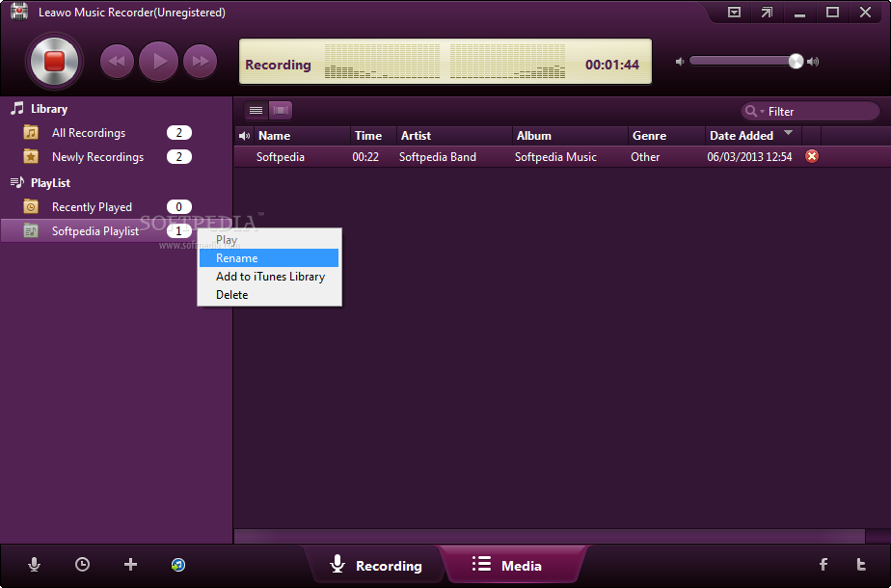Click the recording time display 00:01:44
The width and height of the screenshot is (891, 588).
[x=612, y=65]
